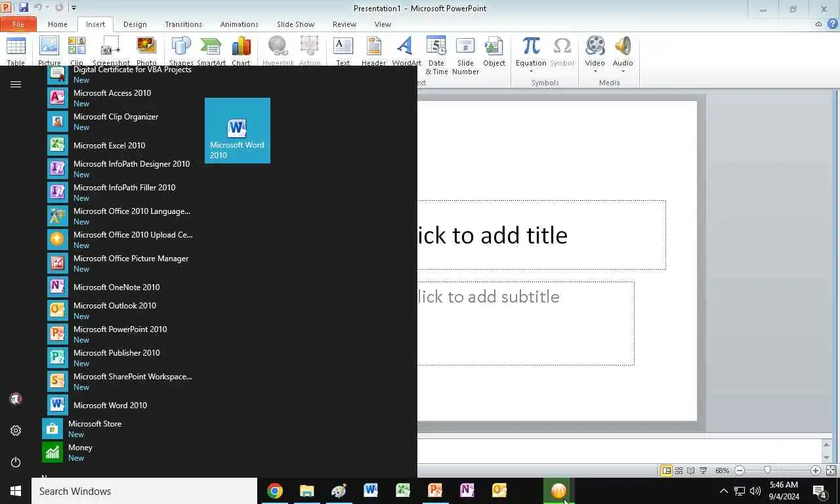
Task: Click the Undo arrow in Quick Access toolbar
Action: click(38, 8)
